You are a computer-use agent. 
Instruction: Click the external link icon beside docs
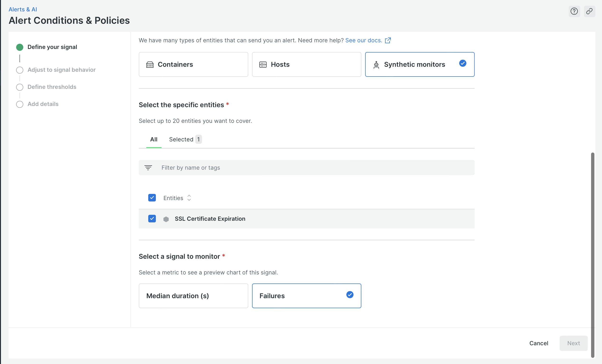click(388, 40)
